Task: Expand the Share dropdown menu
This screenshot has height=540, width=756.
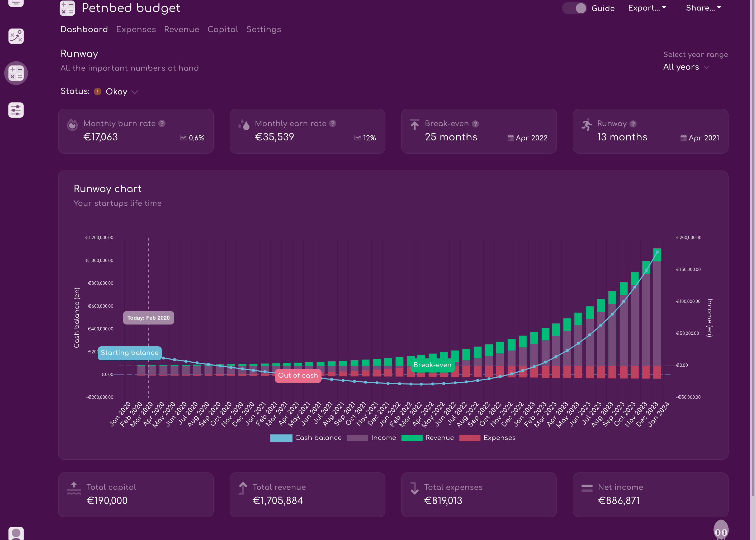Action: (x=703, y=8)
